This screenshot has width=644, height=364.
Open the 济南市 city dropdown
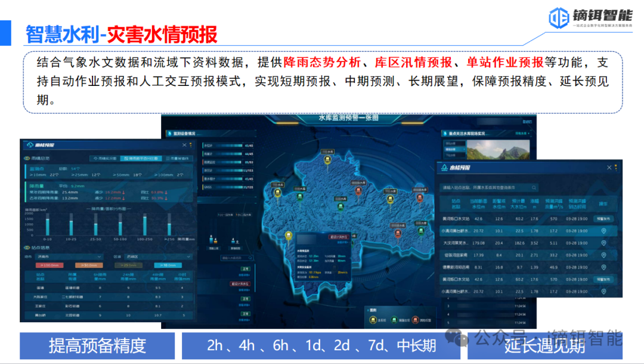tap(69, 256)
